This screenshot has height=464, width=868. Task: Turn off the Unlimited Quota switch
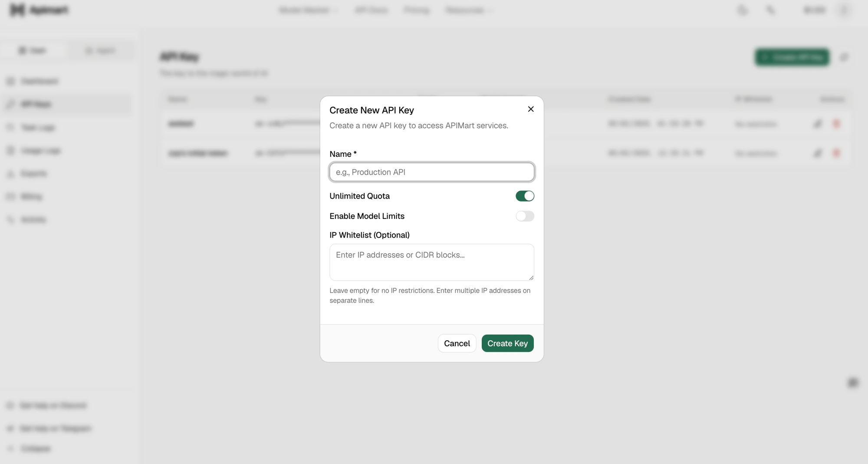pyautogui.click(x=525, y=196)
